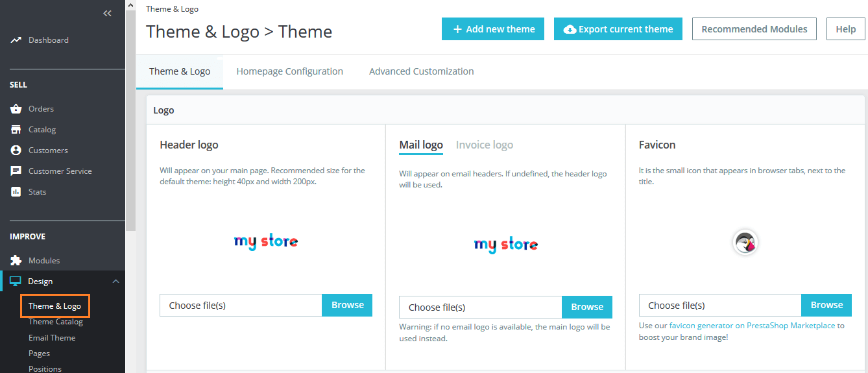Open Recommended Modules
The width and height of the screenshot is (868, 373).
point(754,29)
